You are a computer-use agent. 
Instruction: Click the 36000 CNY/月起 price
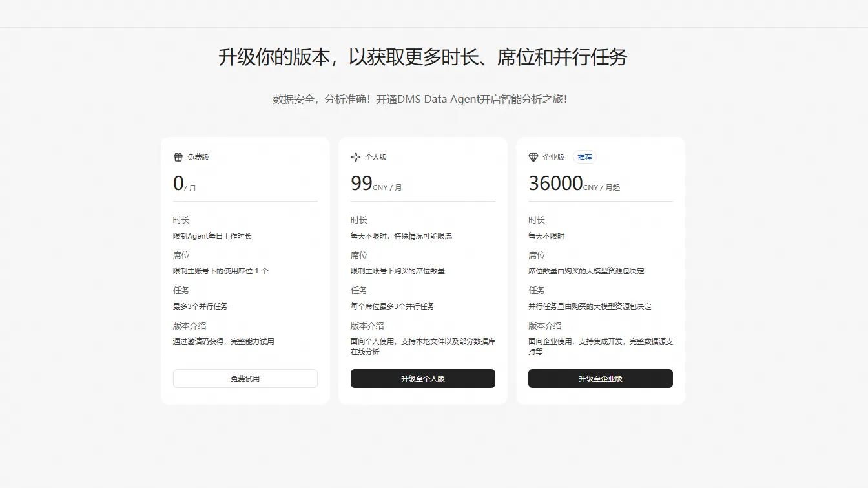[x=574, y=184]
